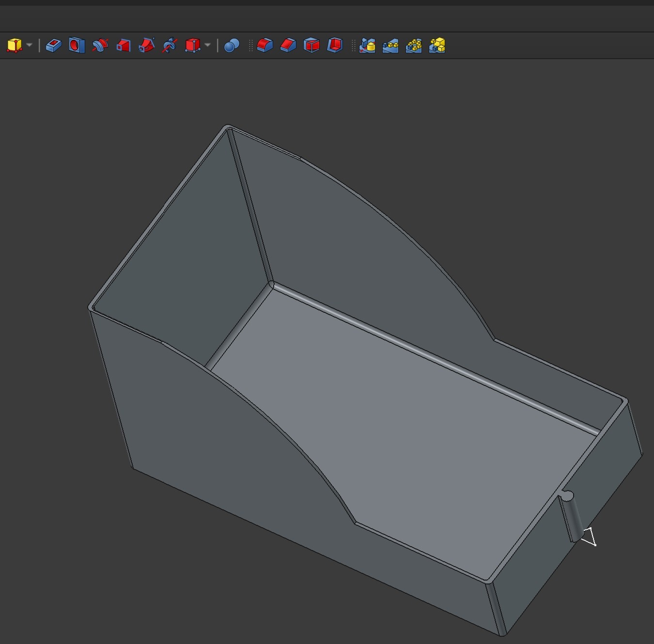The height and width of the screenshot is (644, 654).
Task: Click the Pocket tool icon
Action: coord(53,46)
